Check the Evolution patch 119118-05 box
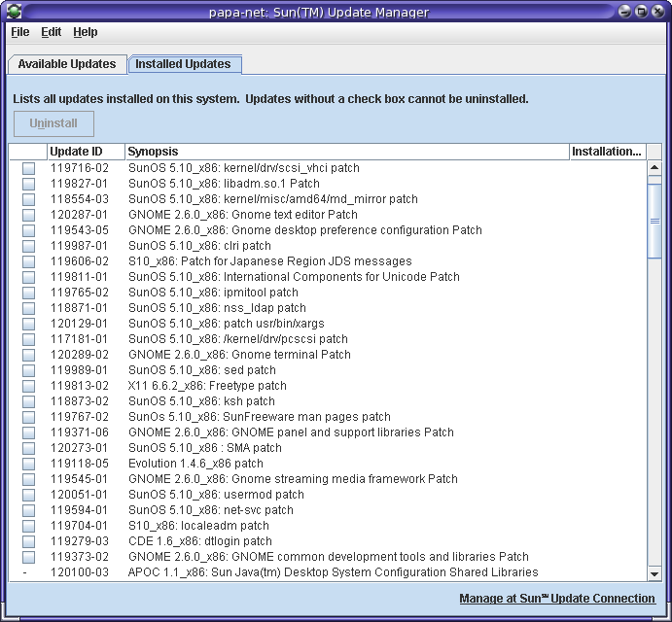 click(29, 464)
